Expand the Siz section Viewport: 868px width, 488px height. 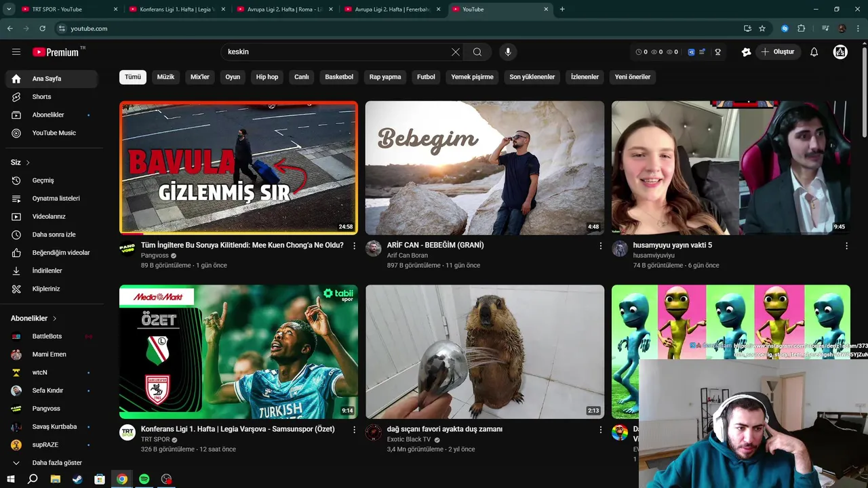[x=20, y=163]
